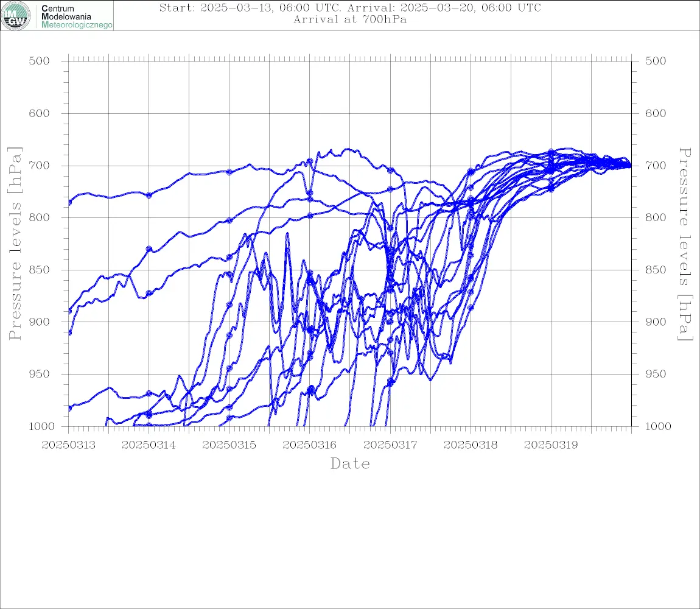This screenshot has width=700, height=609.
Task: Select date label 20250315
Action: tap(229, 445)
